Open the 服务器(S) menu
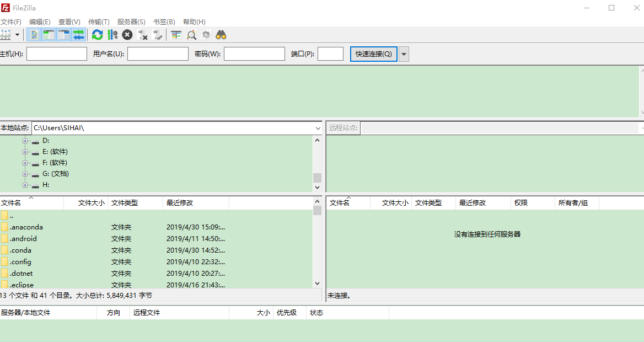The height and width of the screenshot is (342, 644). coord(131,22)
